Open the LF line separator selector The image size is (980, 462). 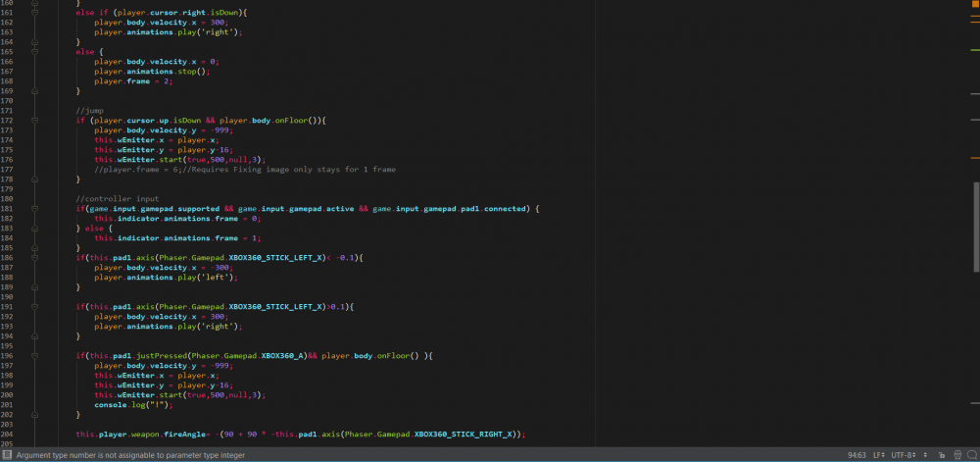878,455
